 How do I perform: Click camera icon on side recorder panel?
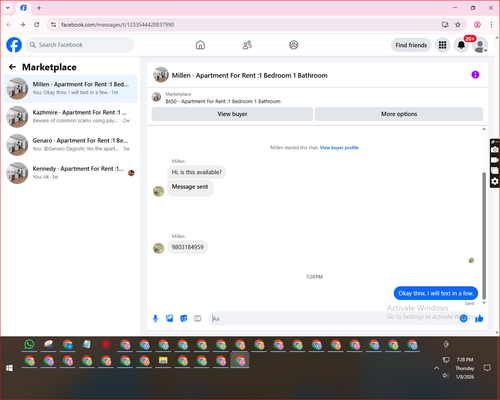pos(495,150)
